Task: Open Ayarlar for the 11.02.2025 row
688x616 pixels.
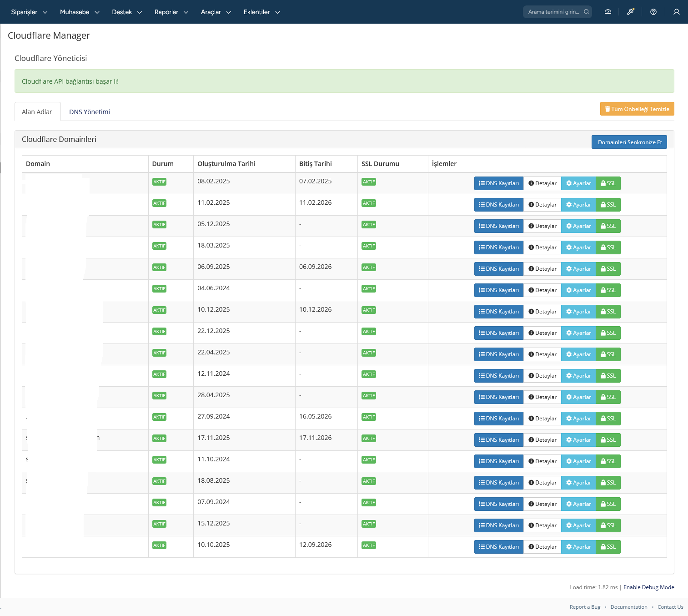Action: tap(578, 205)
